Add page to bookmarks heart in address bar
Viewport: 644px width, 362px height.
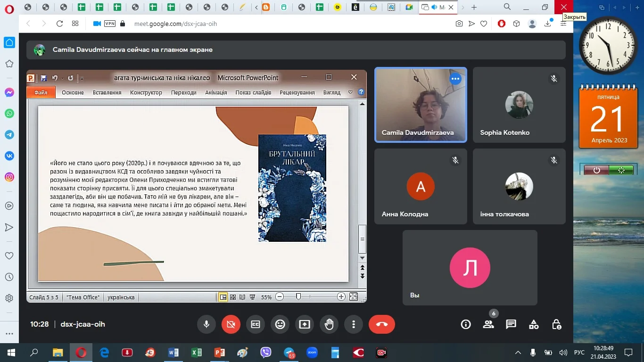click(483, 24)
